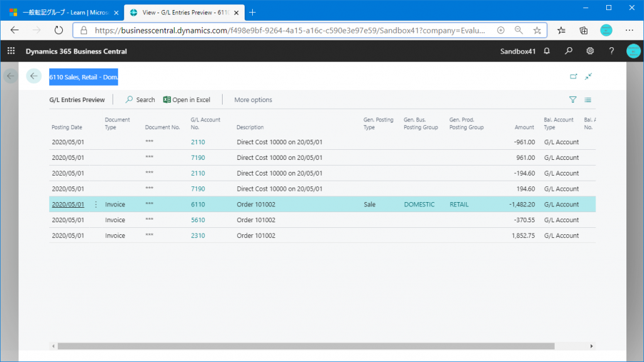Image resolution: width=644 pixels, height=362 pixels.
Task: Click the browser address bar URL
Action: tap(289, 30)
